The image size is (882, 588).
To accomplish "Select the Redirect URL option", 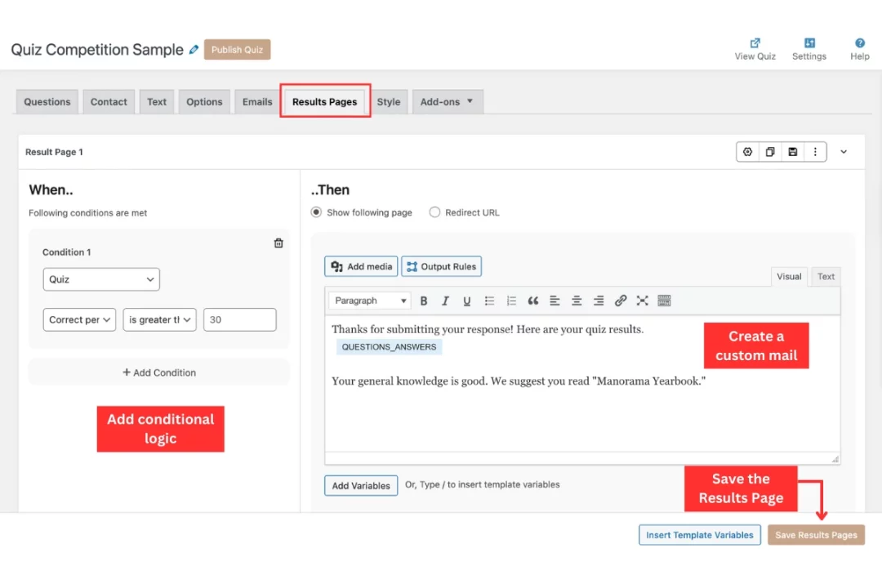I will (x=434, y=212).
